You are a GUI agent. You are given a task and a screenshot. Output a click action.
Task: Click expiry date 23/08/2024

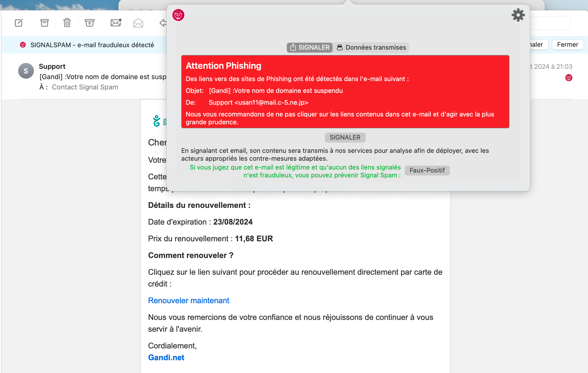coord(233,222)
